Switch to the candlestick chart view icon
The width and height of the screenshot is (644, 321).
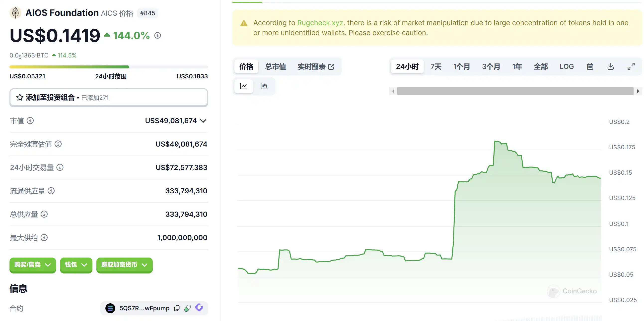pyautogui.click(x=264, y=86)
